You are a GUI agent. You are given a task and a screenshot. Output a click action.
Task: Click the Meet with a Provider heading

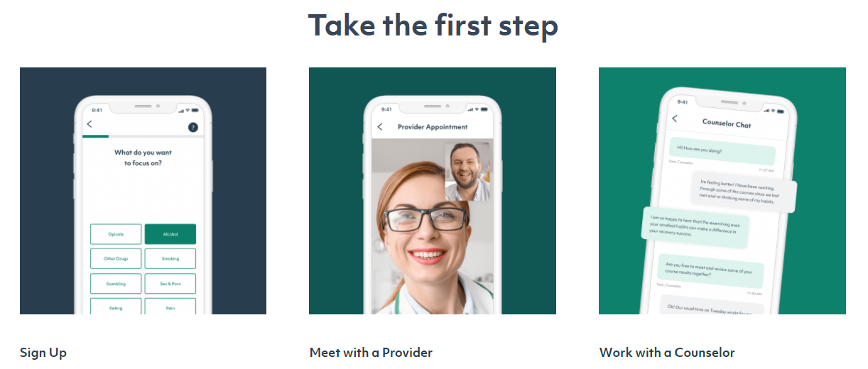371,353
